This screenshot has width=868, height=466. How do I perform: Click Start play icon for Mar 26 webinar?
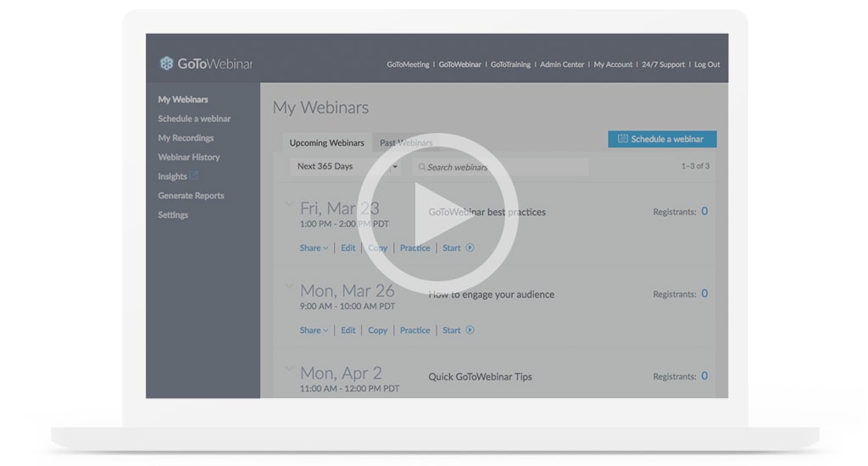tap(470, 330)
